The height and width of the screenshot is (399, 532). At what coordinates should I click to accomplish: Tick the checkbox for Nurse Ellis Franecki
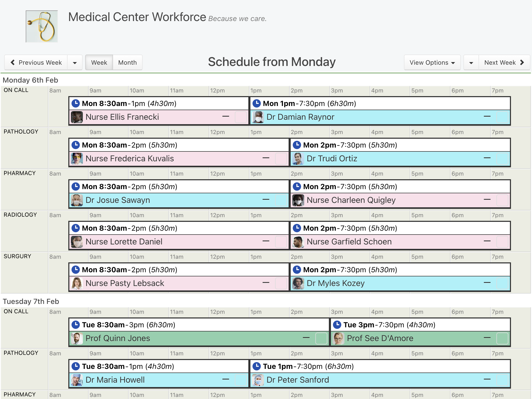241,117
